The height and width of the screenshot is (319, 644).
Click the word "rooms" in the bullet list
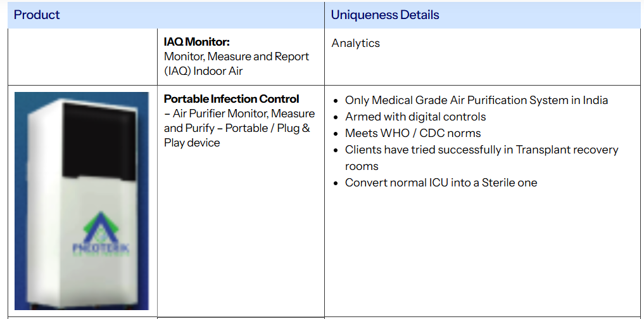tap(362, 166)
